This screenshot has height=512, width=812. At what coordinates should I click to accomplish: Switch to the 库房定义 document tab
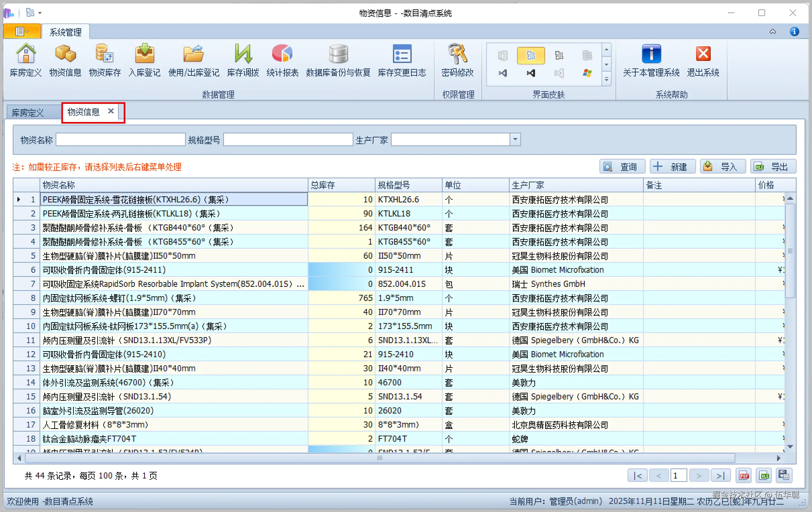[x=28, y=113]
